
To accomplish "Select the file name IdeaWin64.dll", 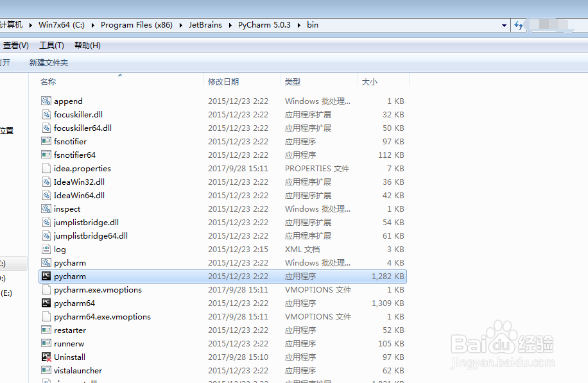I will (x=79, y=195).
